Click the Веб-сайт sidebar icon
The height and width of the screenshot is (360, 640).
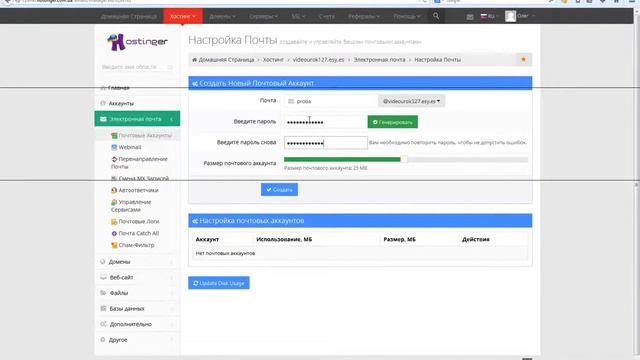[x=103, y=277]
